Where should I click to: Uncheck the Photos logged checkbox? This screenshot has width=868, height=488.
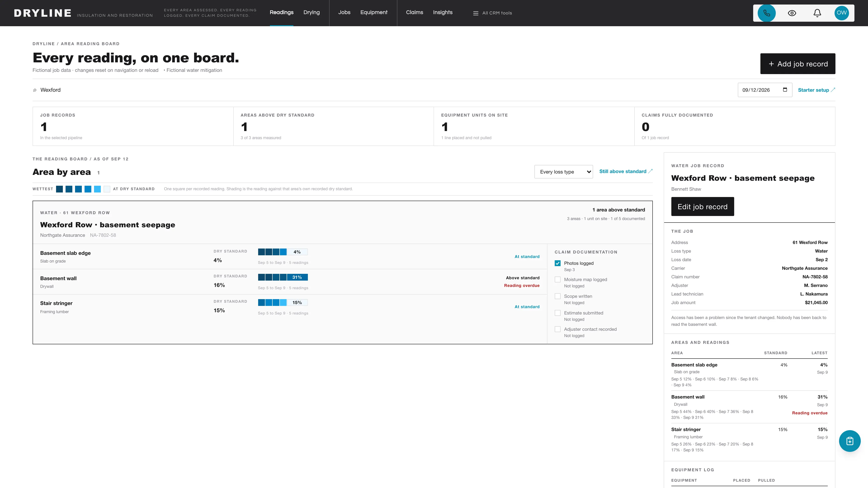558,263
